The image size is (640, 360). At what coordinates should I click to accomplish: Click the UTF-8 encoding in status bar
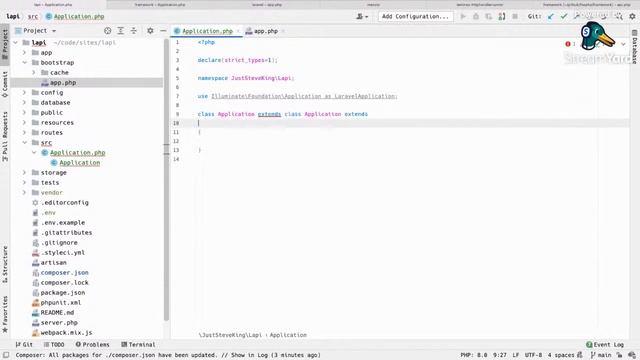533,355
